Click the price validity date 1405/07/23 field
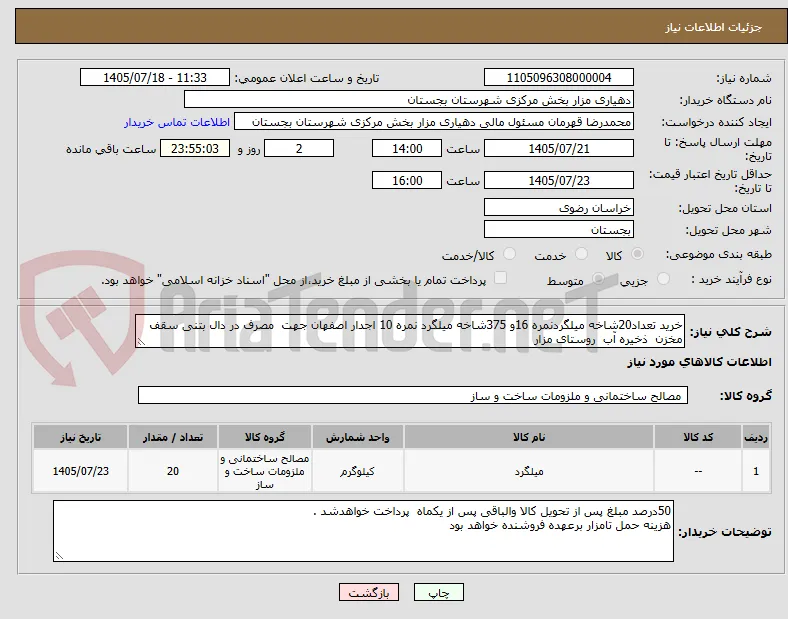The image size is (788, 619). (558, 180)
